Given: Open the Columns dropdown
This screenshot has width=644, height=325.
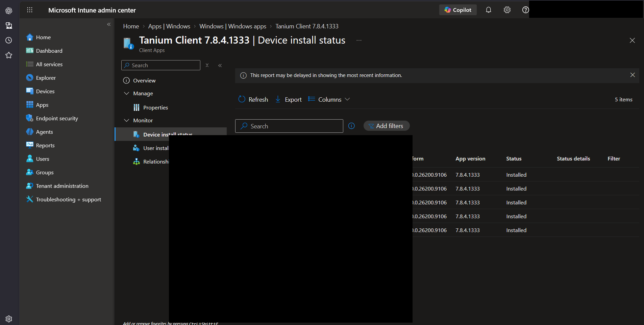Looking at the screenshot, I should coord(329,99).
